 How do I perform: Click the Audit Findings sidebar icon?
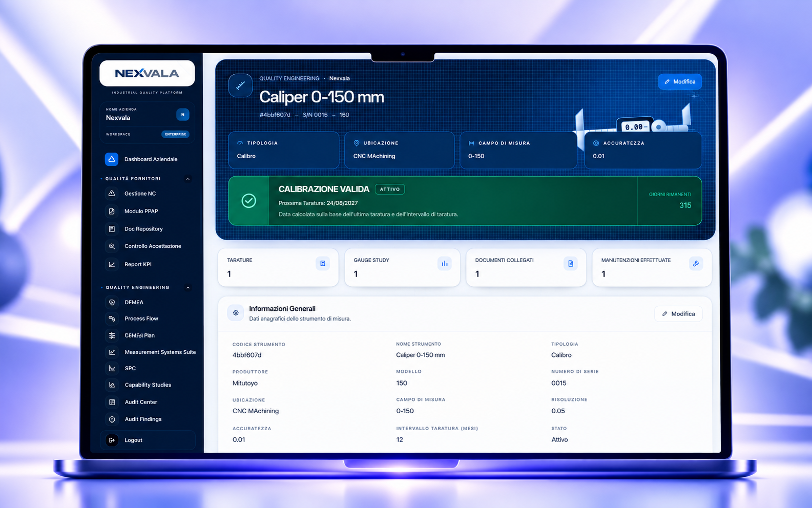112,419
